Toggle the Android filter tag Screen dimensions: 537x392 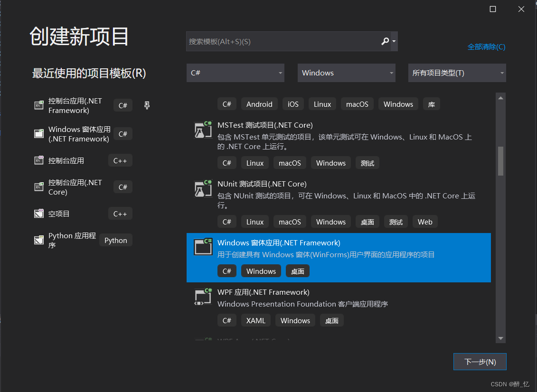[259, 103]
